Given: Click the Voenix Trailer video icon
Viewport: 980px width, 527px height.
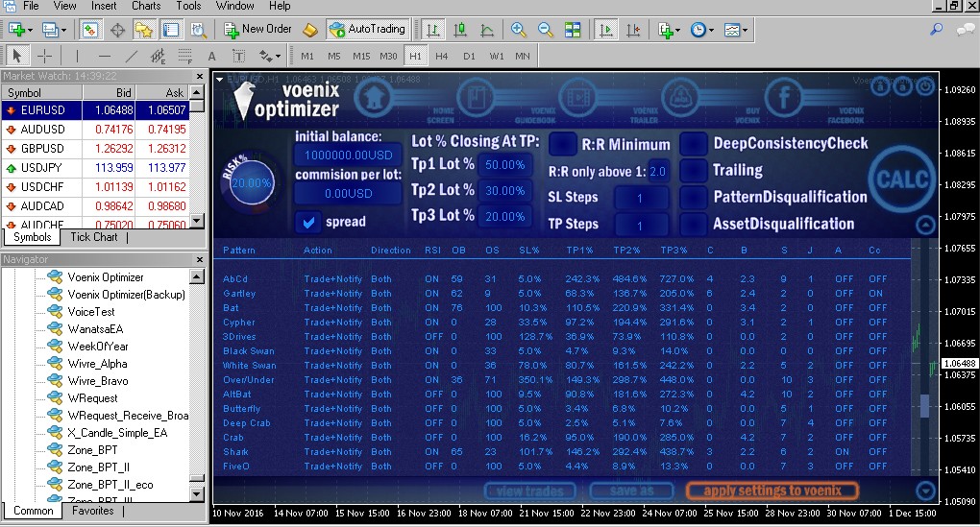Looking at the screenshot, I should (577, 99).
